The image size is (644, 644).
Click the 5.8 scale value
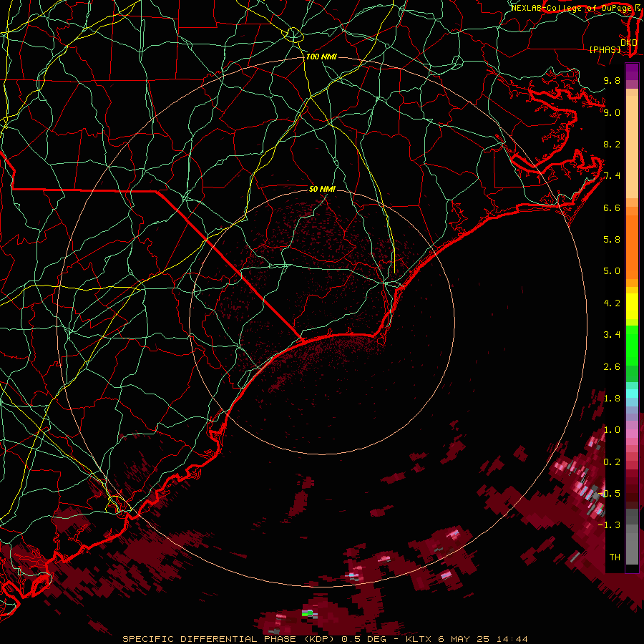(612, 240)
